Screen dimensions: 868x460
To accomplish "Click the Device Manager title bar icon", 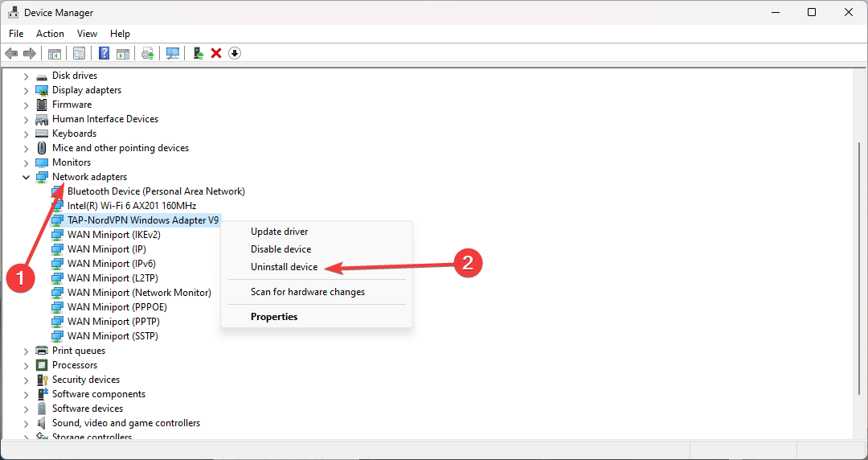I will (13, 12).
